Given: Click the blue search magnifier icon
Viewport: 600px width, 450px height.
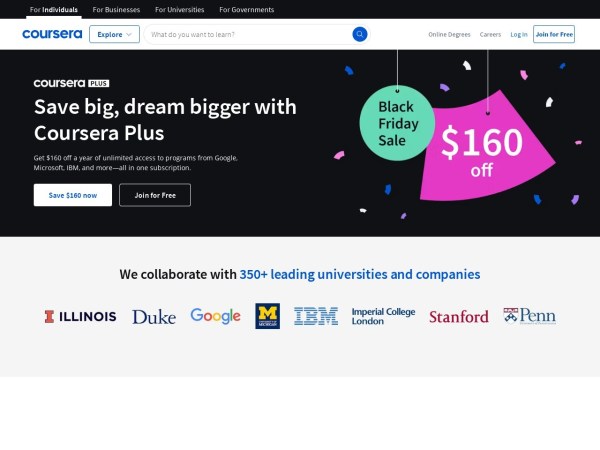Looking at the screenshot, I should pos(359,34).
